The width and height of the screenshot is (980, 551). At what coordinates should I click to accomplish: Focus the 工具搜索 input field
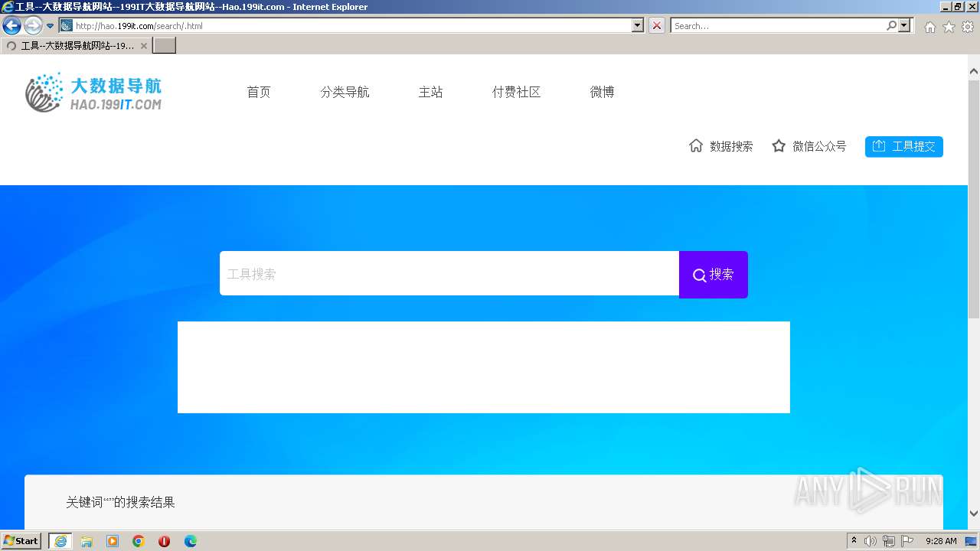tap(449, 273)
